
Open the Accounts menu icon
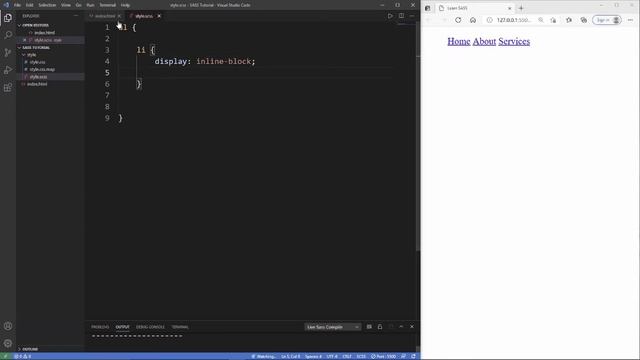coord(8,326)
